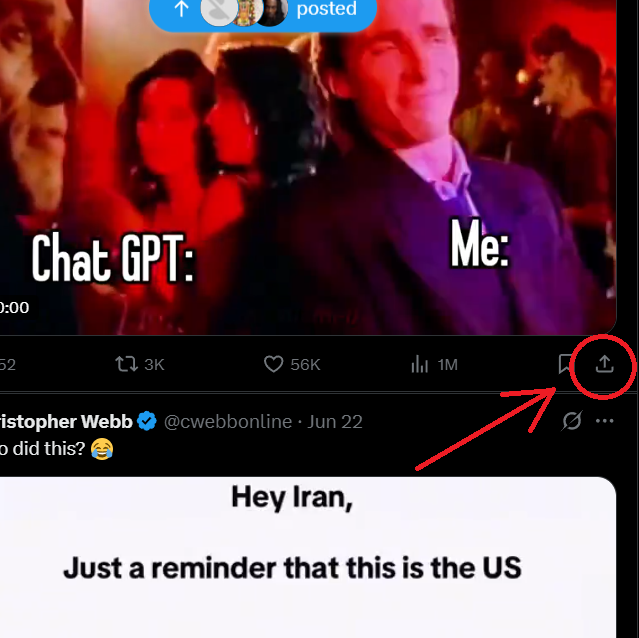Screen dimensions: 639x638
Task: Like the post with heart icon
Action: coord(273,364)
